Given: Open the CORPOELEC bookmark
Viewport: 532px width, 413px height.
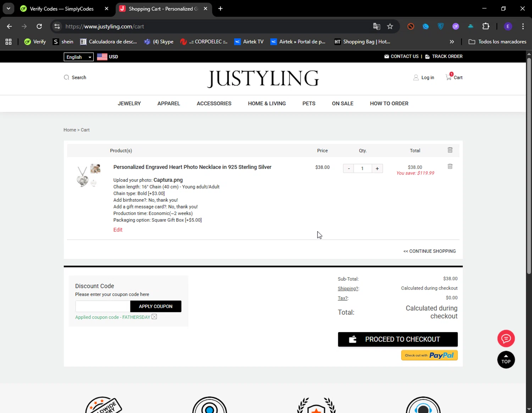Looking at the screenshot, I should [204, 42].
